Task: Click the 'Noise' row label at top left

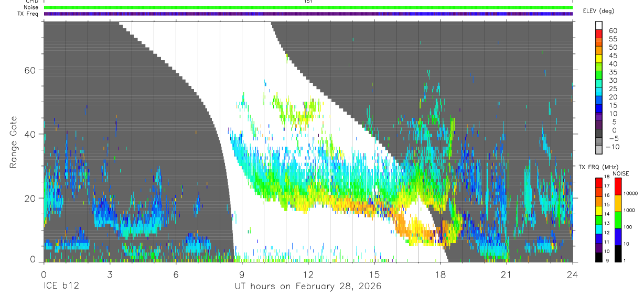Action: [x=30, y=7]
